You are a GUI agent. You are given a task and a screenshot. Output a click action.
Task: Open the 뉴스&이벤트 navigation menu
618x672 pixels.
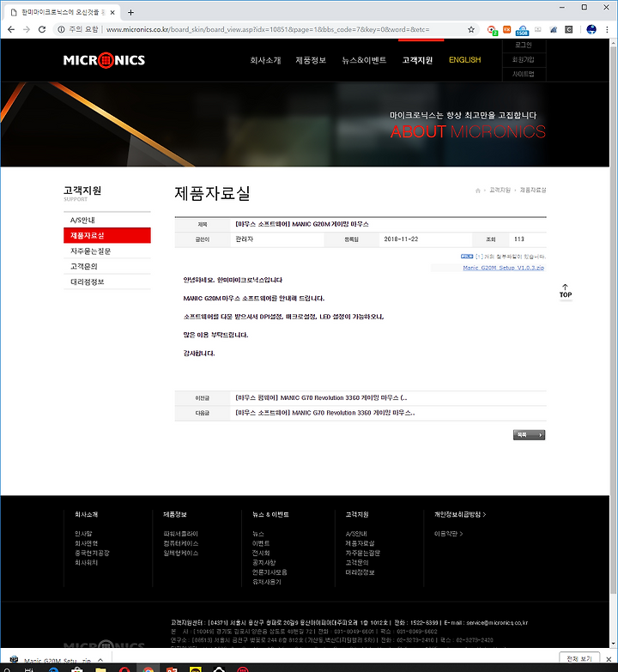click(364, 60)
